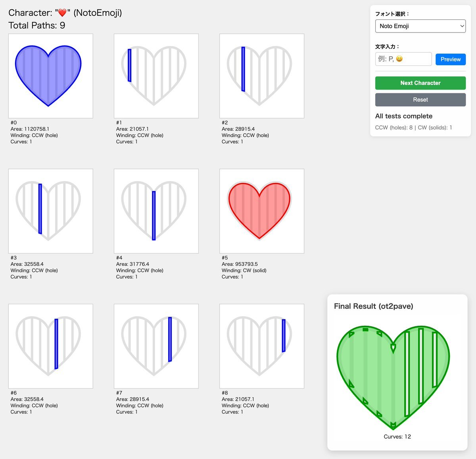The height and width of the screenshot is (459, 476).
Task: Click the Final Result (ot2pave) heading
Action: click(373, 306)
